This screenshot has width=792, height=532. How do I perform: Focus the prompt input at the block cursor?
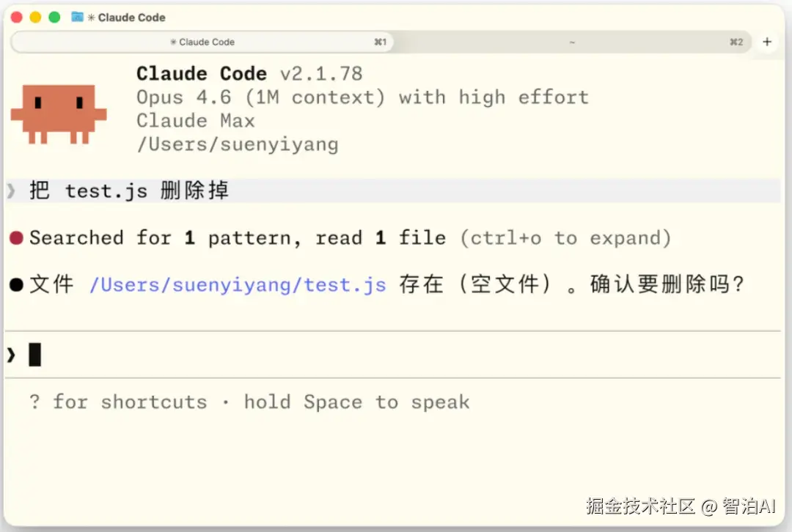click(34, 355)
